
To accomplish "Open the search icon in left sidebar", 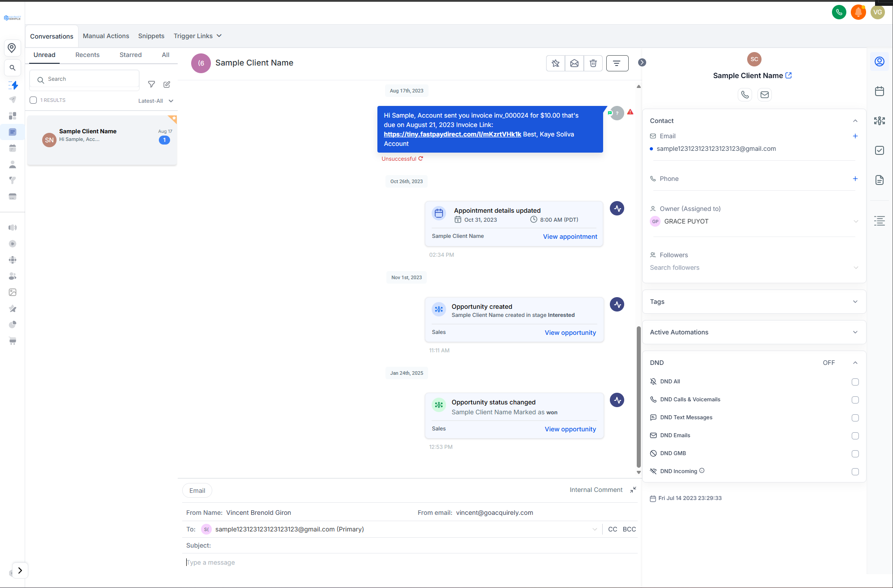I will point(13,68).
